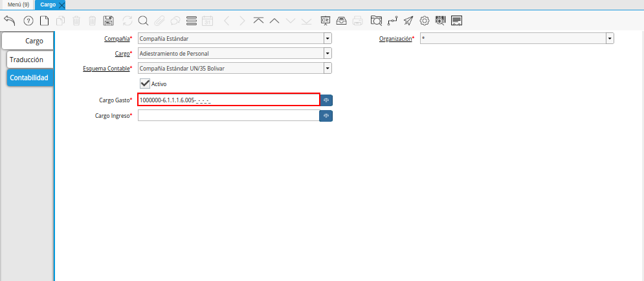Open account dialog button for Cargo Gasto
Viewport: 644px width, 281px height.
326,100
